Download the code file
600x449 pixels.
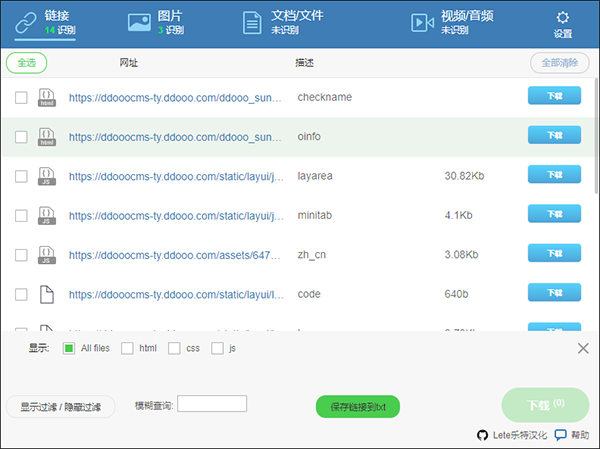554,292
